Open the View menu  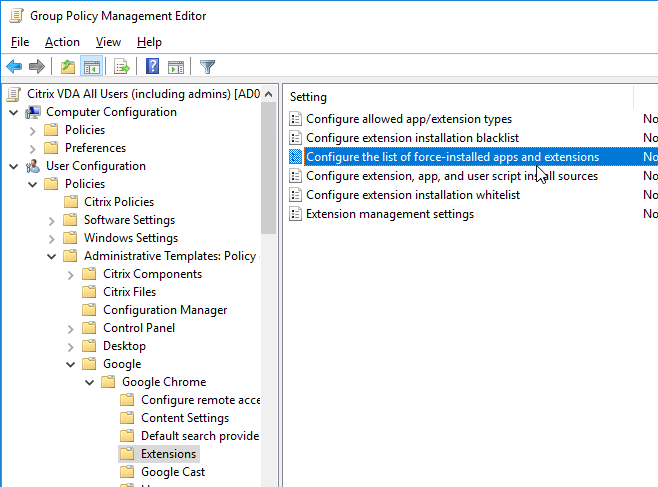click(108, 42)
